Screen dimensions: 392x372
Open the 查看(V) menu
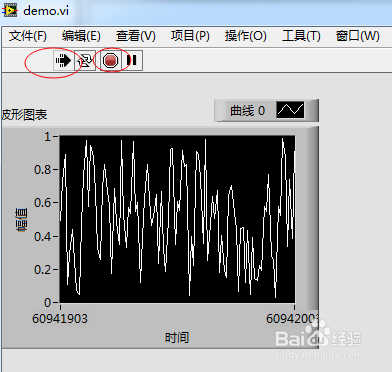click(136, 36)
